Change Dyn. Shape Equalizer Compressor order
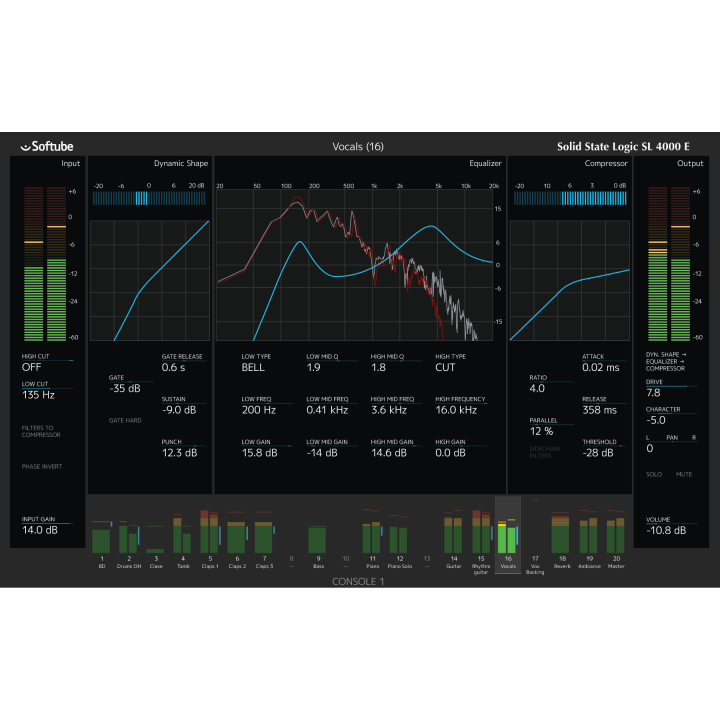This screenshot has width=720, height=720. 665,361
